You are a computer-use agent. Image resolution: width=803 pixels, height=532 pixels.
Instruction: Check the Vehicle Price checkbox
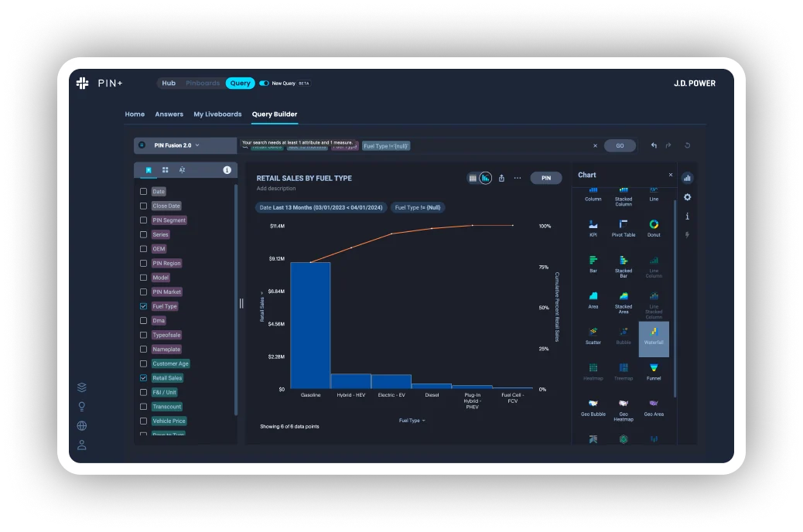[143, 421]
